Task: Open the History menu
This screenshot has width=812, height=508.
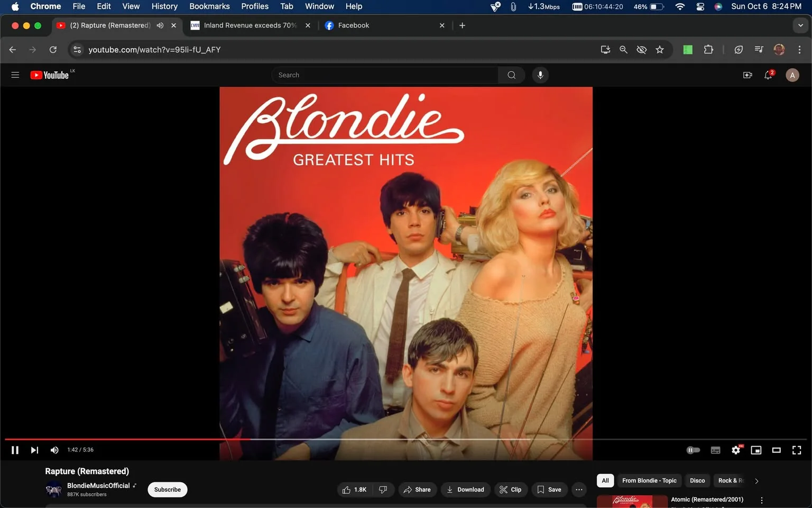Action: (164, 6)
